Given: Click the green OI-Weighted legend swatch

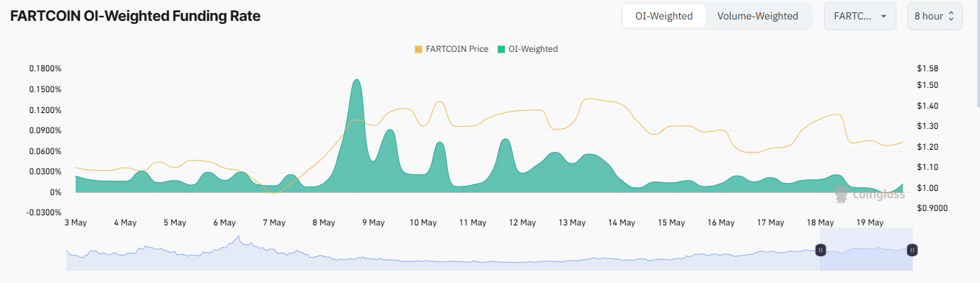Looking at the screenshot, I should [502, 49].
